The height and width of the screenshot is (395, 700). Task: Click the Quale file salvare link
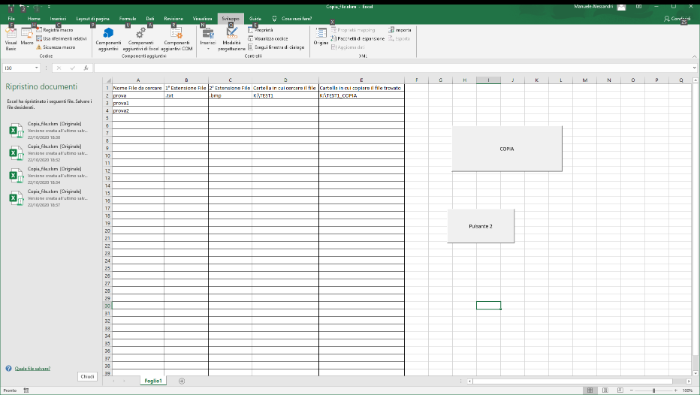point(33,369)
